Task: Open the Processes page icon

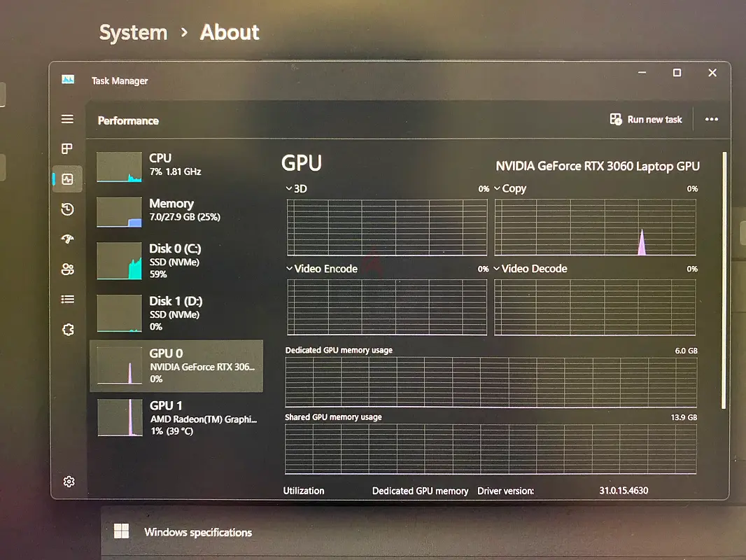Action: (67, 149)
